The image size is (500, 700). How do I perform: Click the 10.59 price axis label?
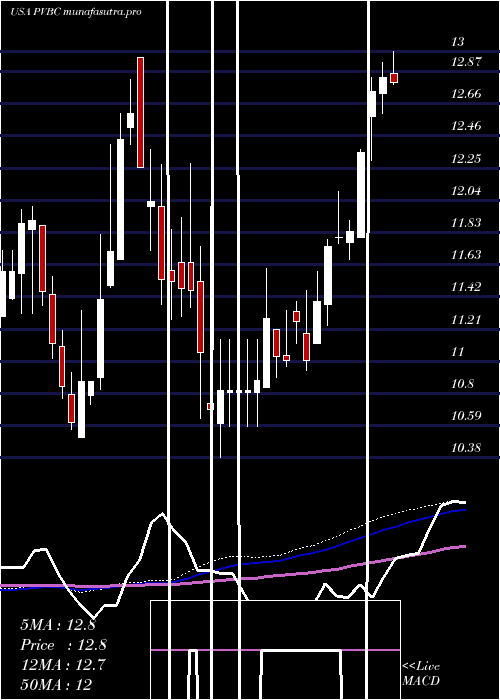(466, 416)
